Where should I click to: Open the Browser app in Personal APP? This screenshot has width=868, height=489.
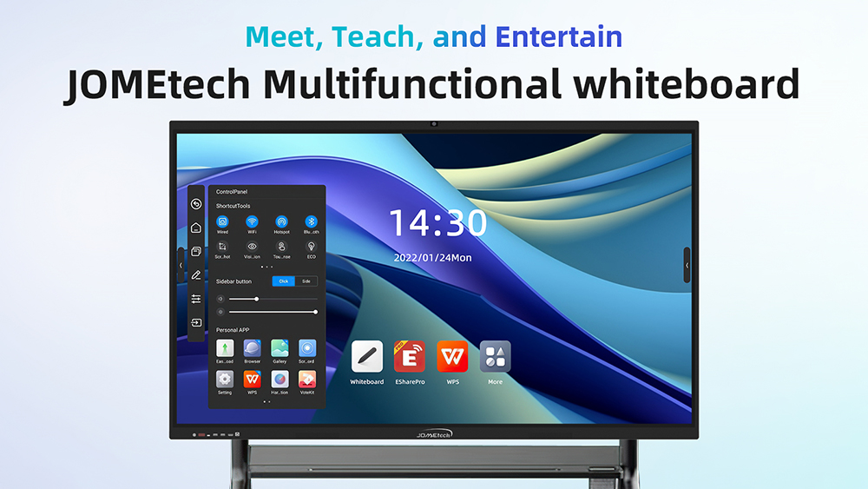coord(252,349)
